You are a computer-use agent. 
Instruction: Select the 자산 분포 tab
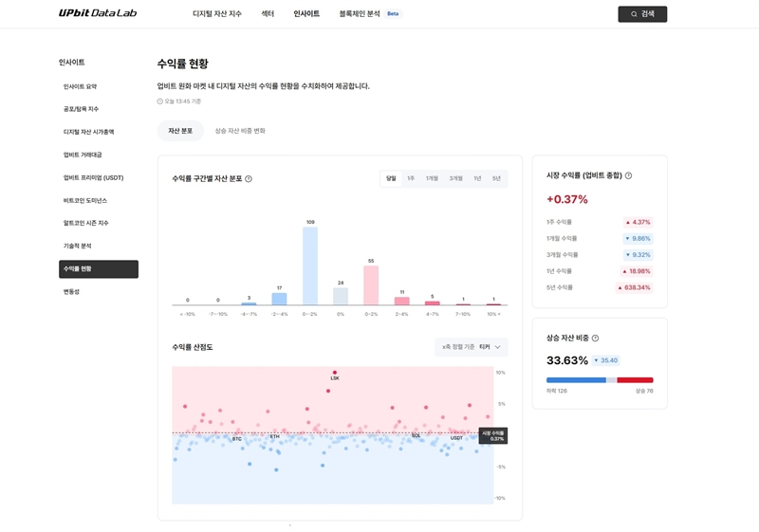point(180,131)
